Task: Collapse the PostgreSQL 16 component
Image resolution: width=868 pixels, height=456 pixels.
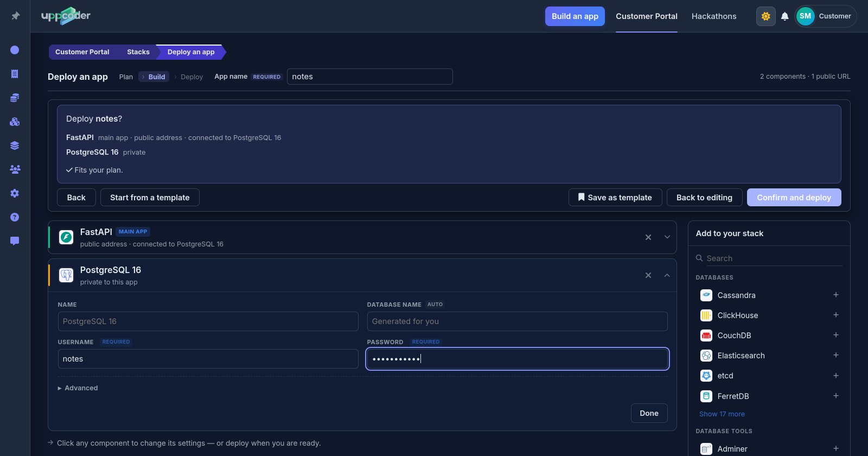Action: 667,275
